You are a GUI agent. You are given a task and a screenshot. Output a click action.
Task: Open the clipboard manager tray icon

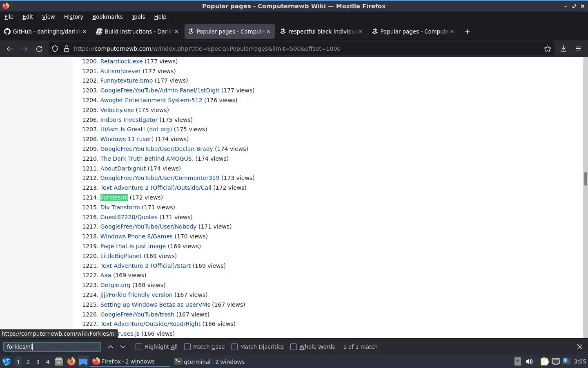(x=544, y=361)
